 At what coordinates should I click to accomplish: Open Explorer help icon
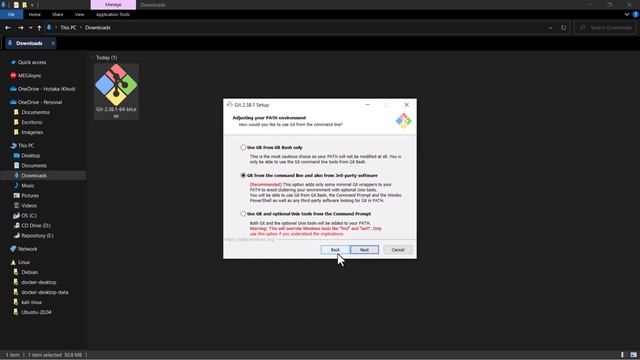(x=635, y=14)
